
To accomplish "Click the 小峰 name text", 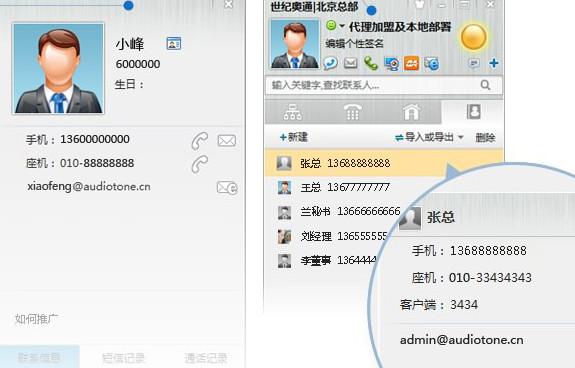I will click(x=130, y=44).
